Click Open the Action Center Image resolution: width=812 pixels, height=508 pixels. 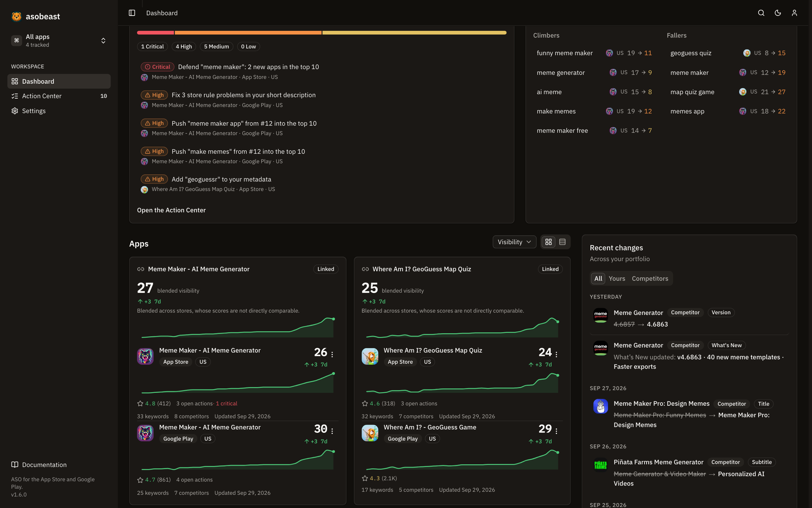[171, 210]
